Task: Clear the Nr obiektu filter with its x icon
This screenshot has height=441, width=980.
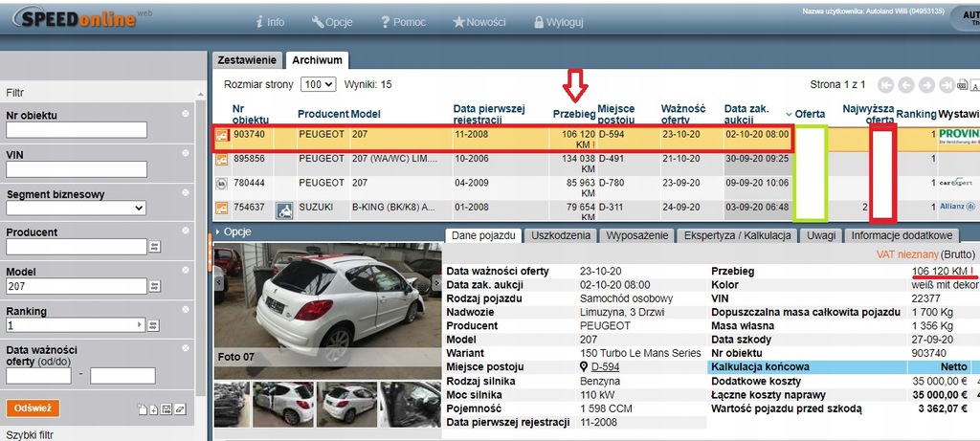Action: (x=186, y=114)
